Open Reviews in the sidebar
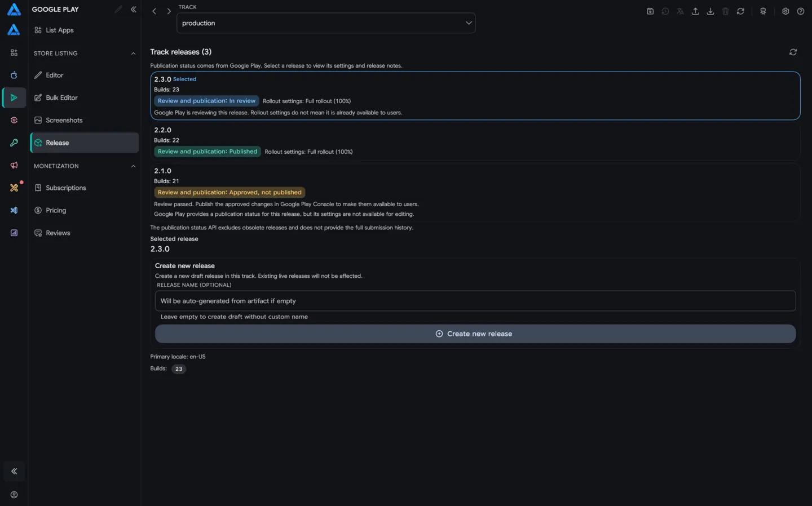 click(x=85, y=233)
